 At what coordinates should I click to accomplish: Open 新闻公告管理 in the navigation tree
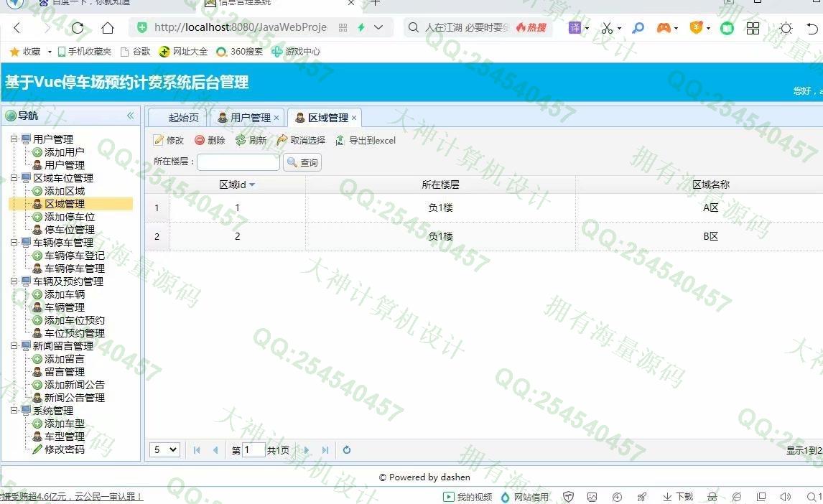[x=74, y=398]
